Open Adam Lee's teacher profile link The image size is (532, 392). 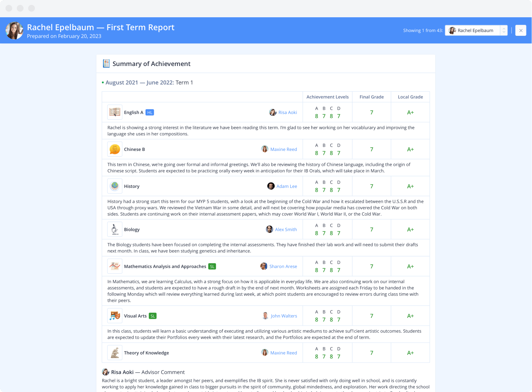[x=286, y=186]
